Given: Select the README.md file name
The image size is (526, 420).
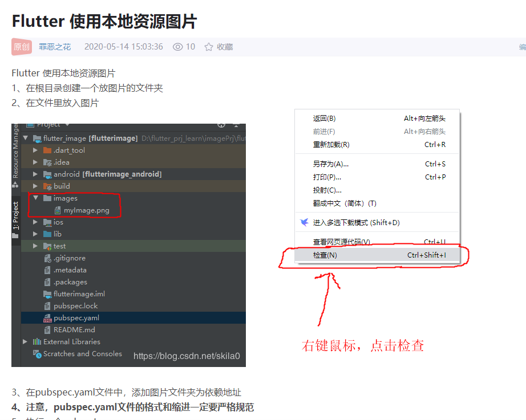Looking at the screenshot, I should click(74, 330).
